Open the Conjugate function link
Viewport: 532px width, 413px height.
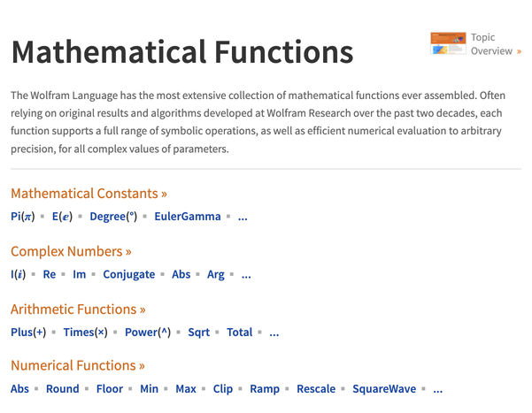coord(129,275)
